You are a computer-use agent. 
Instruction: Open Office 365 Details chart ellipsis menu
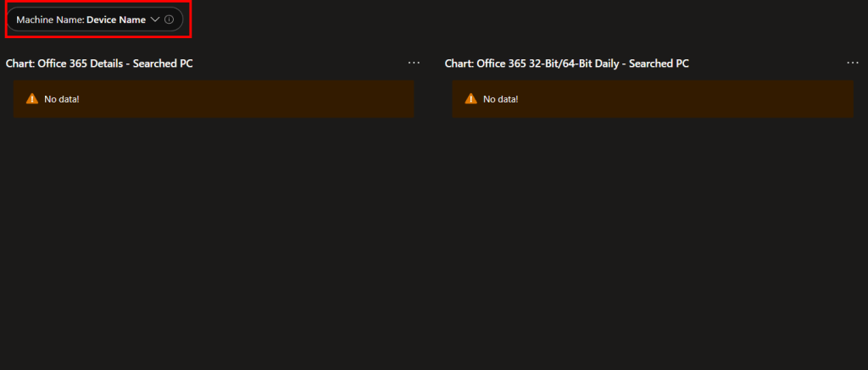(x=414, y=63)
